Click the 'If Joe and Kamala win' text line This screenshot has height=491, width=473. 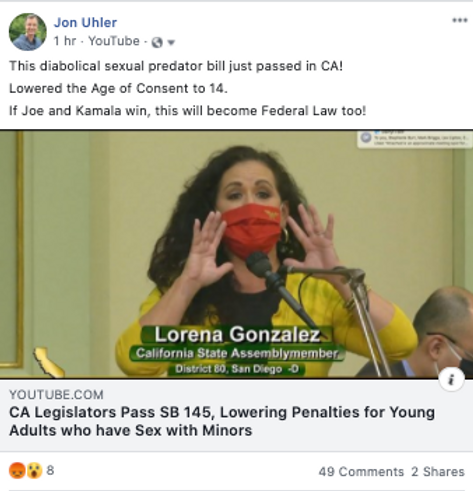pyautogui.click(x=187, y=111)
